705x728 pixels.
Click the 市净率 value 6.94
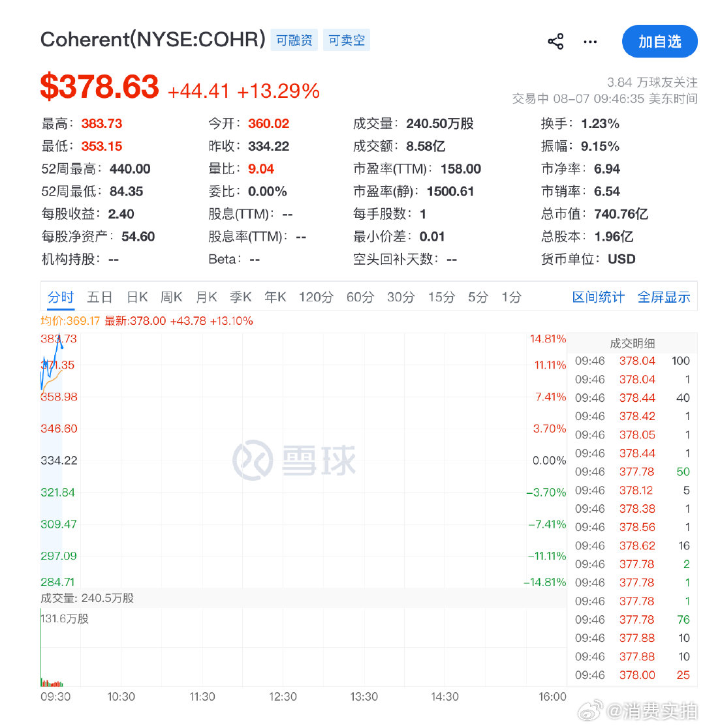(607, 169)
